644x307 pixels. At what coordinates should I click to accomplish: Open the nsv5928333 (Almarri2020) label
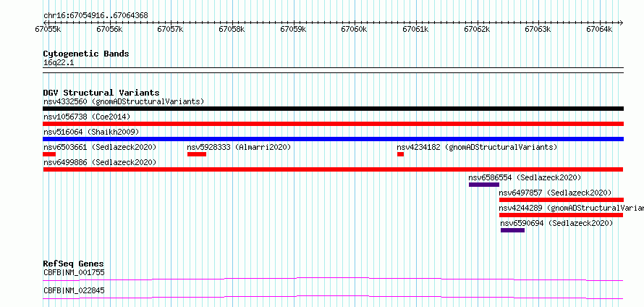(239, 147)
